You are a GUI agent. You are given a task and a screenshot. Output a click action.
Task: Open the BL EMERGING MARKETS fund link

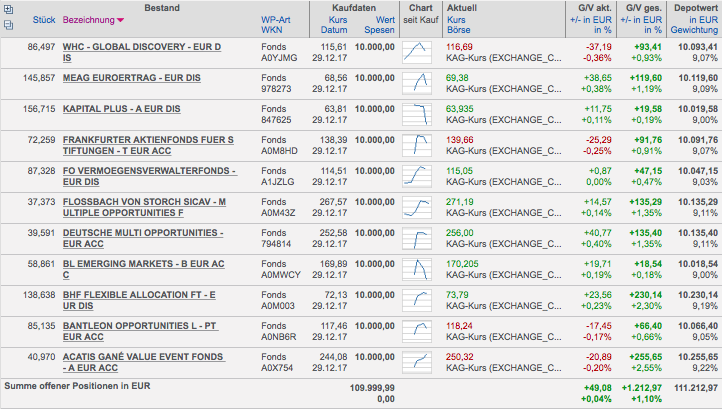[x=144, y=269]
